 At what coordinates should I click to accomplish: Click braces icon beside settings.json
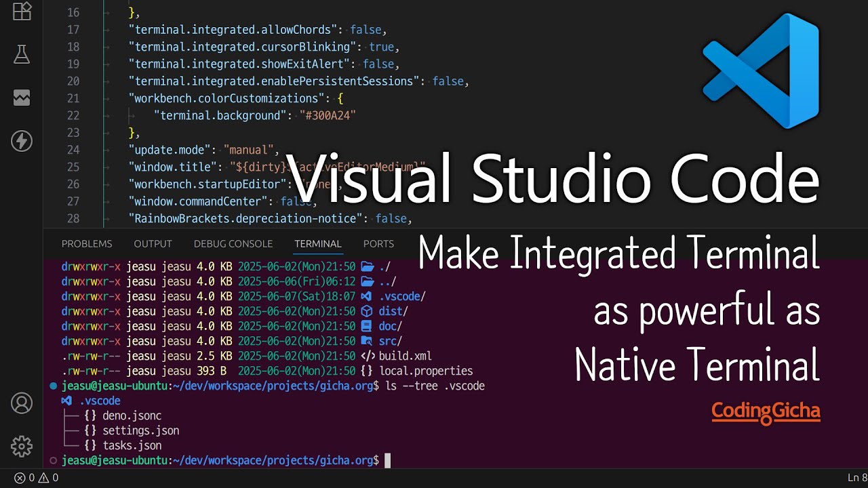click(90, 430)
